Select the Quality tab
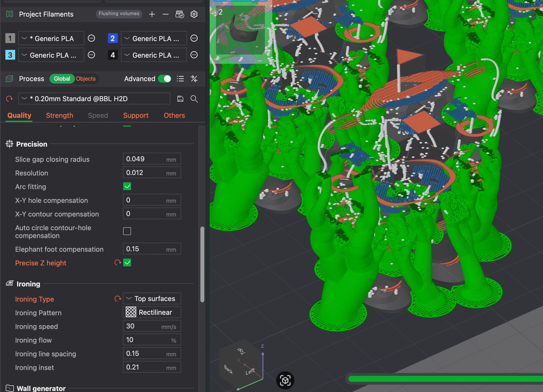This screenshot has height=392, width=543. click(x=19, y=115)
